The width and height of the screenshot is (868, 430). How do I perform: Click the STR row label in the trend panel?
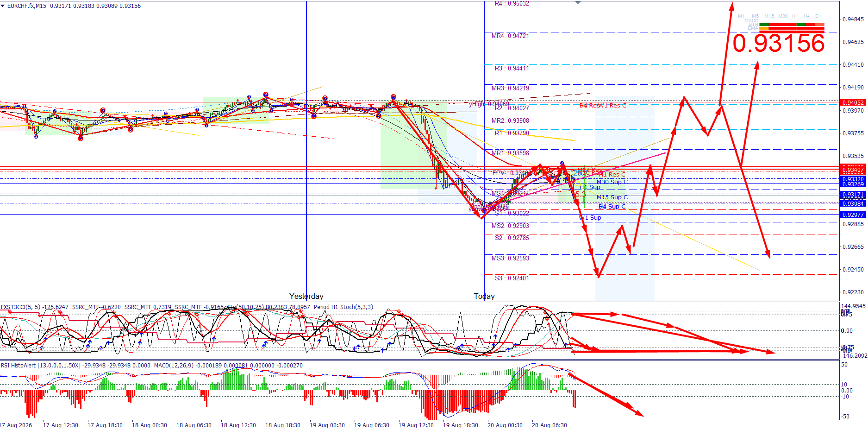754,25
